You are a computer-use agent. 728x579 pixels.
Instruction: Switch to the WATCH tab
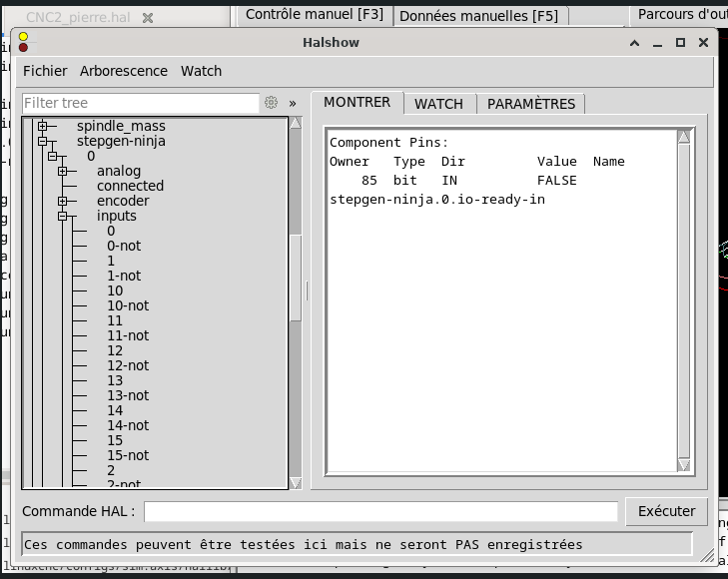tap(438, 104)
